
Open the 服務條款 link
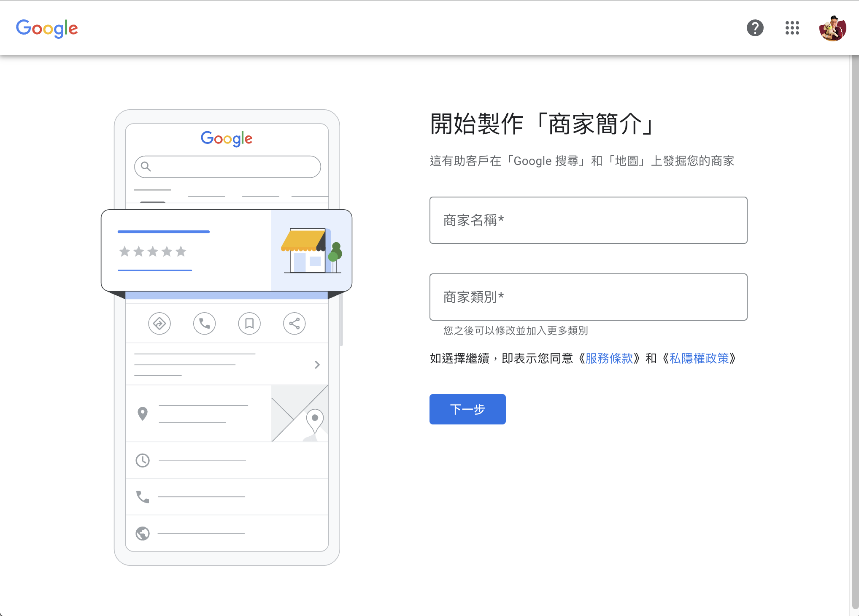pyautogui.click(x=609, y=358)
